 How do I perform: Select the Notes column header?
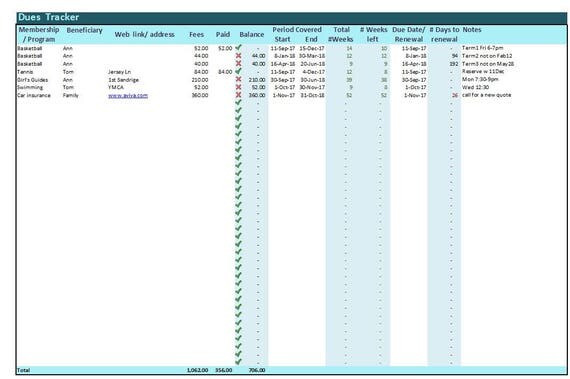pos(472,30)
